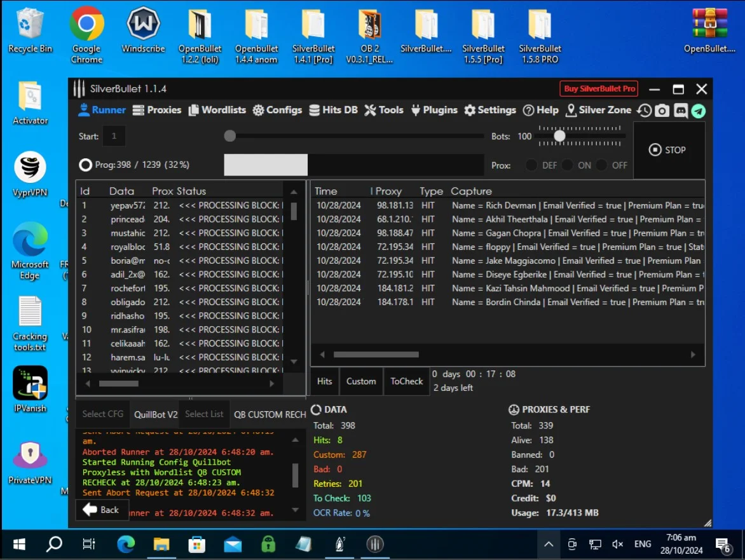The height and width of the screenshot is (560, 745).
Task: Click the log panel scroll-up arrow
Action: tap(295, 440)
